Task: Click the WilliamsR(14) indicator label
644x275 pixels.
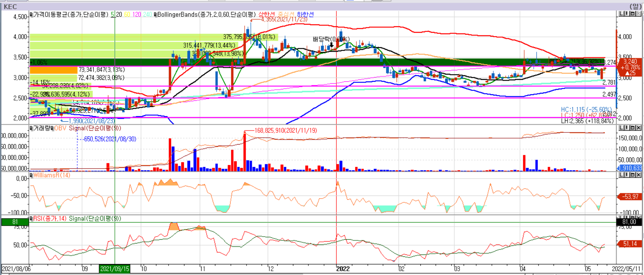Action: coord(52,175)
